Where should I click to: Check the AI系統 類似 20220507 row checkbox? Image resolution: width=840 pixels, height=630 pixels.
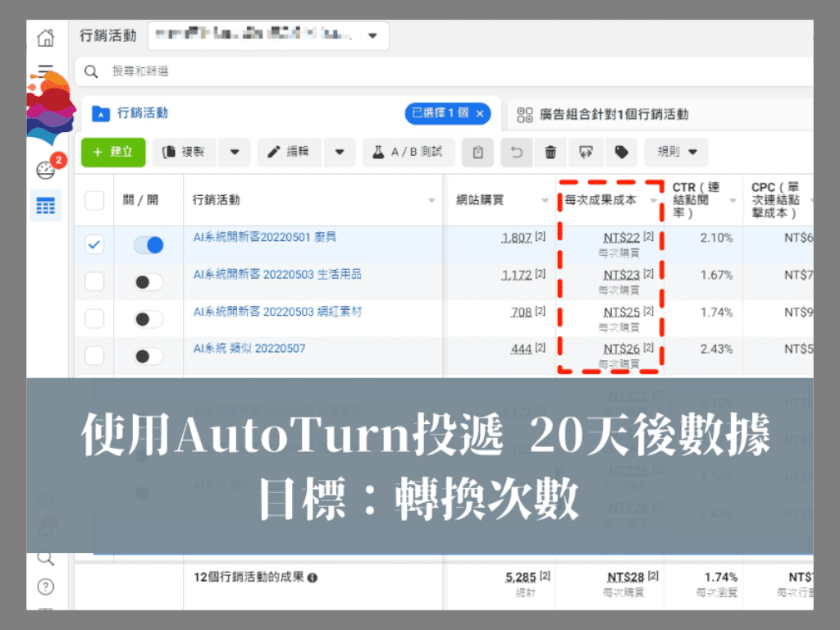coord(94,356)
